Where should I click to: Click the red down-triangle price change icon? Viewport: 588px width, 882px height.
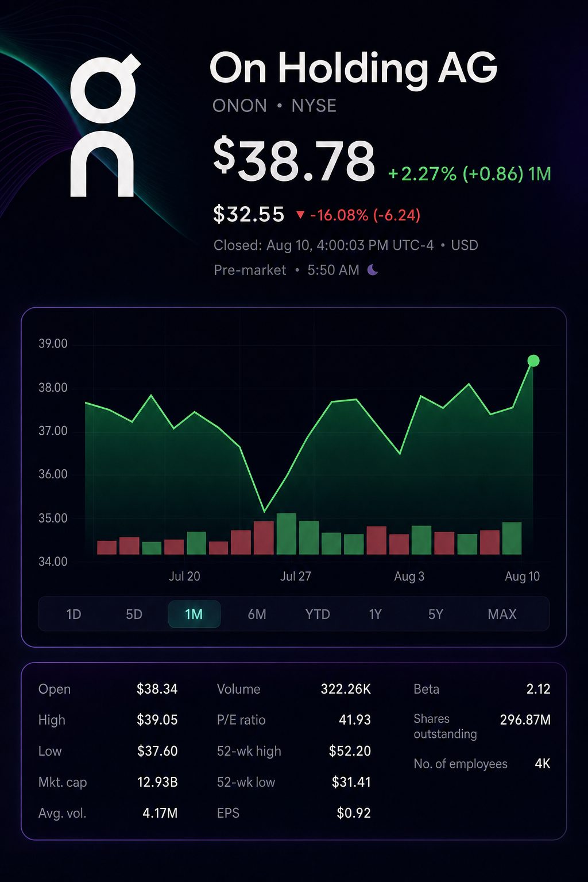point(300,215)
